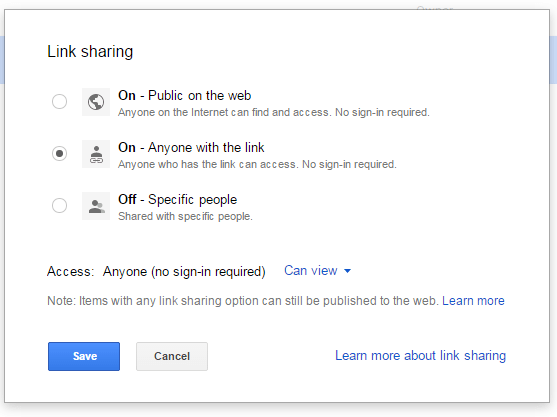
Task: Click the person-with-link icon
Action: point(96,154)
